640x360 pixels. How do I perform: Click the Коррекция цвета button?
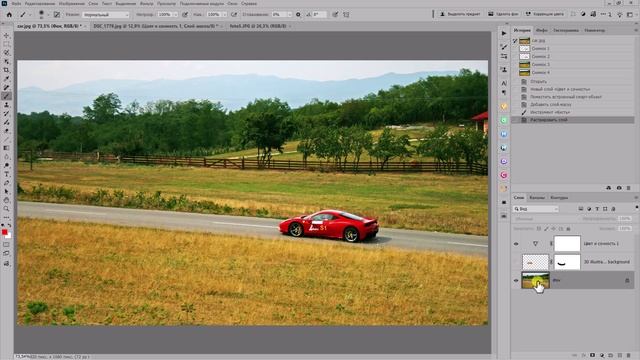pyautogui.click(x=545, y=14)
